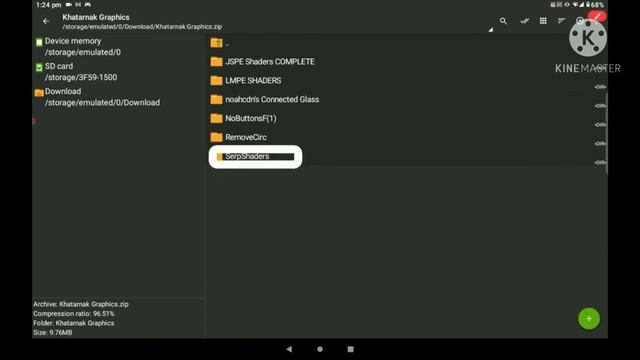The height and width of the screenshot is (360, 640).
Task: Click the archive path /storage/emulated/0/Download/Khatarnak Graphics.zip
Action: 142,27
